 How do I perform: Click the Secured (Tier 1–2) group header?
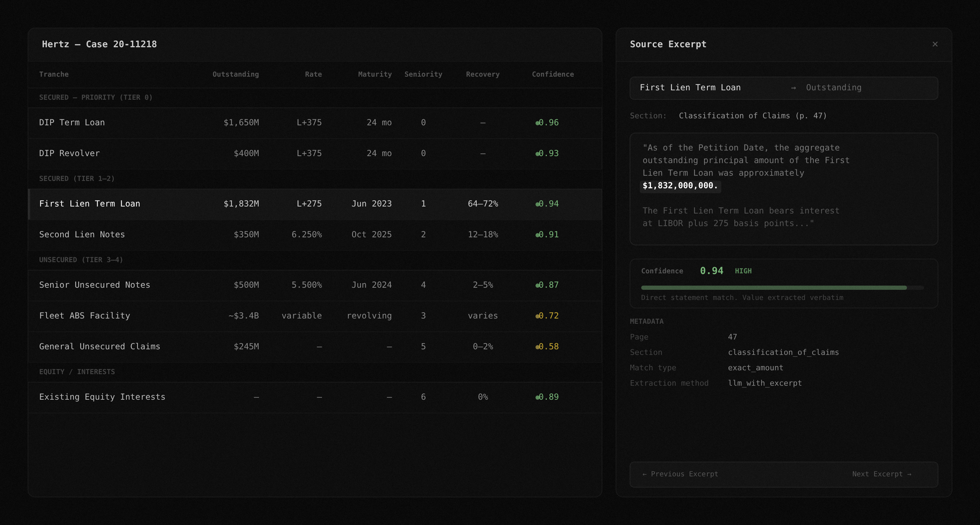click(x=77, y=179)
